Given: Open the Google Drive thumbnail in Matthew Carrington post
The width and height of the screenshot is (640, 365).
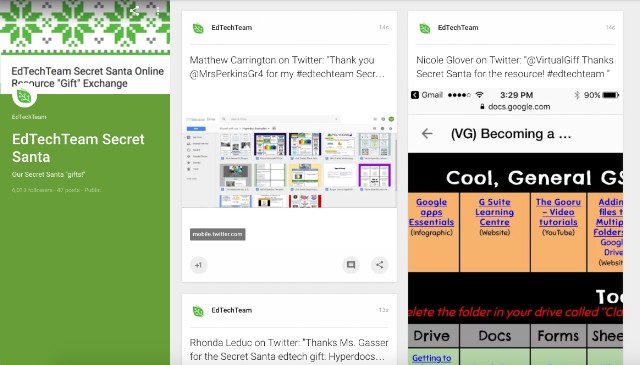Looking at the screenshot, I should pos(289,161).
